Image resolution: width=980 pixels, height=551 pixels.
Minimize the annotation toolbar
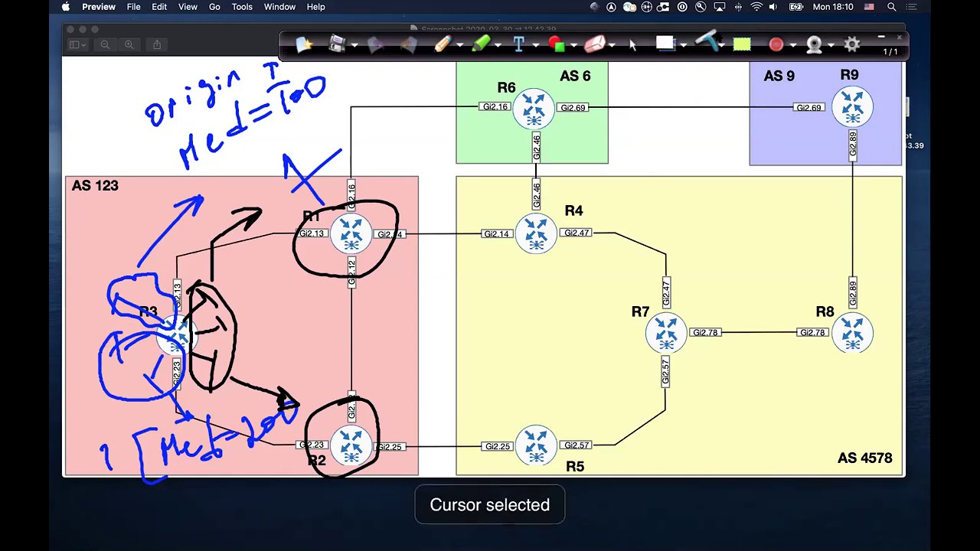coord(881,37)
